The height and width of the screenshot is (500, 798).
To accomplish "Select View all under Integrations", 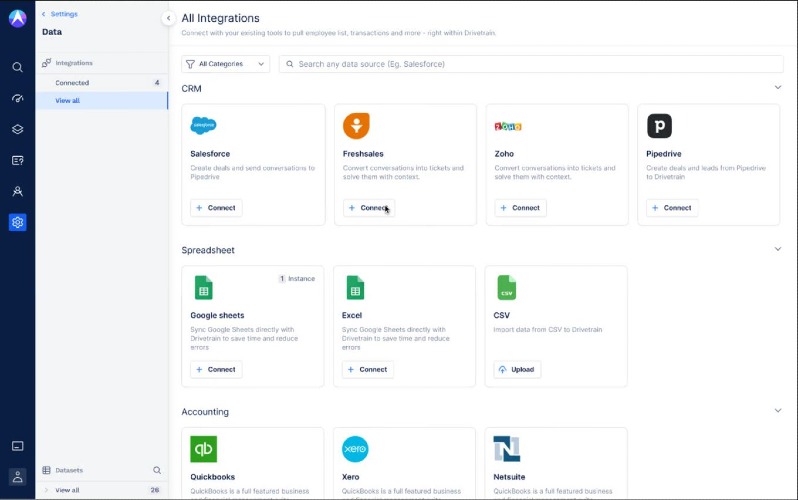I will 102,101.
